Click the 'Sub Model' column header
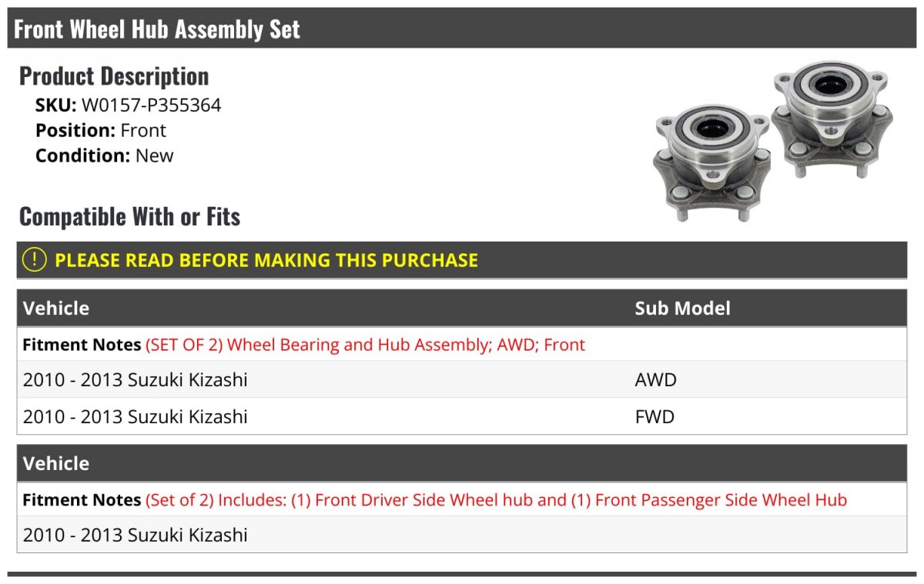 (682, 308)
